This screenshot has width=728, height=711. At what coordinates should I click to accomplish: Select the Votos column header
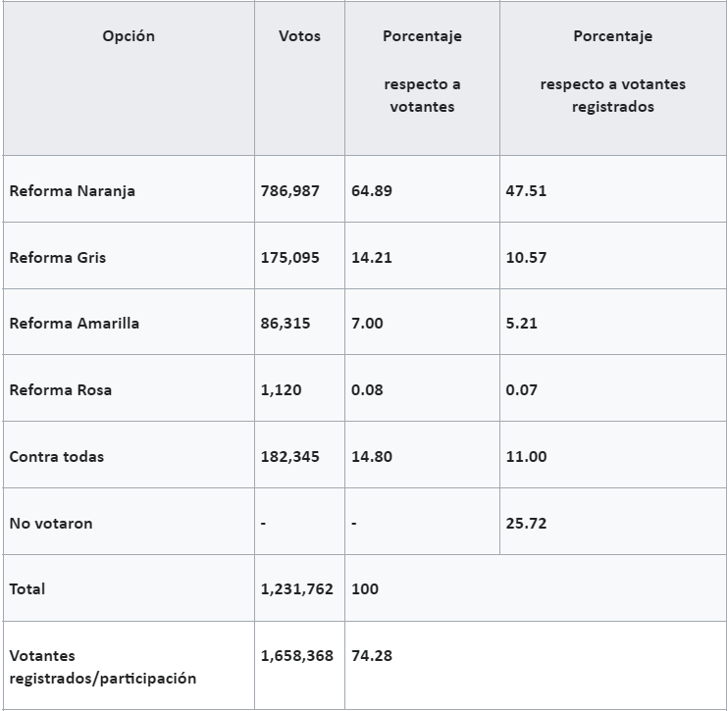tap(299, 36)
